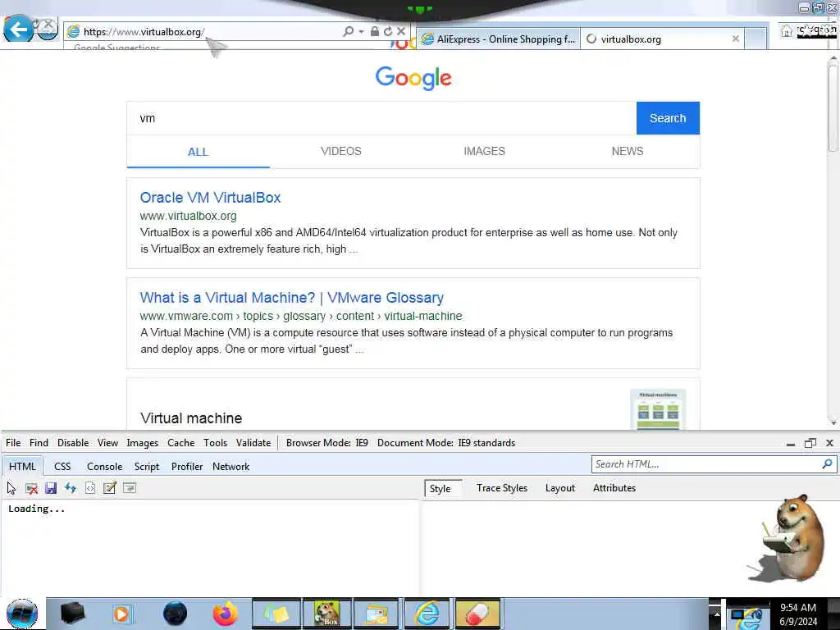Open the Validate menu in developer tools
This screenshot has width=840, height=630.
253,443
